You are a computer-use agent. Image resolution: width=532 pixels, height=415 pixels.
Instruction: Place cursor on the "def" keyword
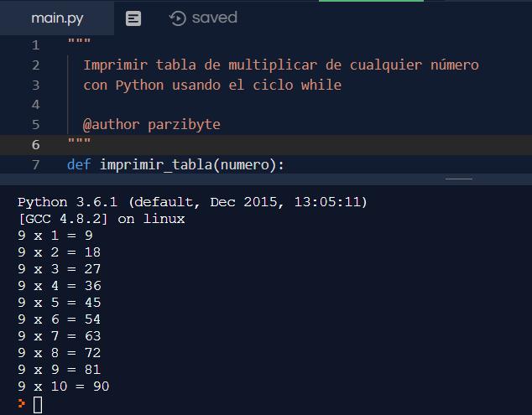(79, 164)
